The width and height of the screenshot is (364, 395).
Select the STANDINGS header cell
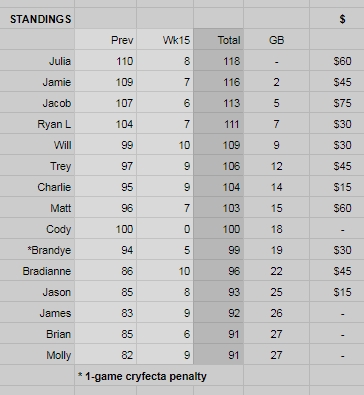37,19
